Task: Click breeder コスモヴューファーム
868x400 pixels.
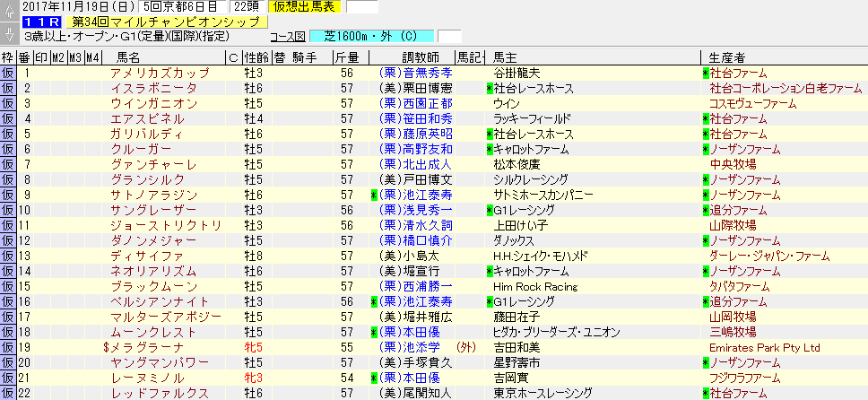Action: [x=753, y=104]
